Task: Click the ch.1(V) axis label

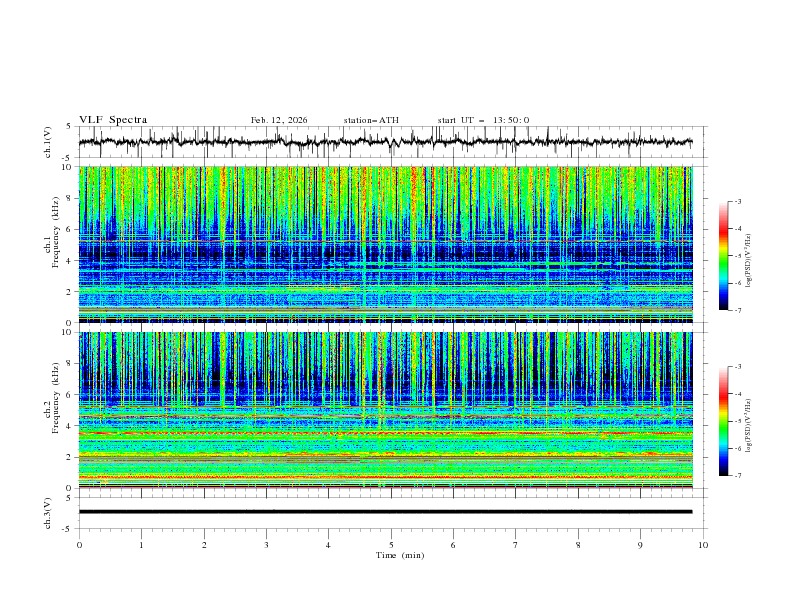Action: click(x=49, y=142)
